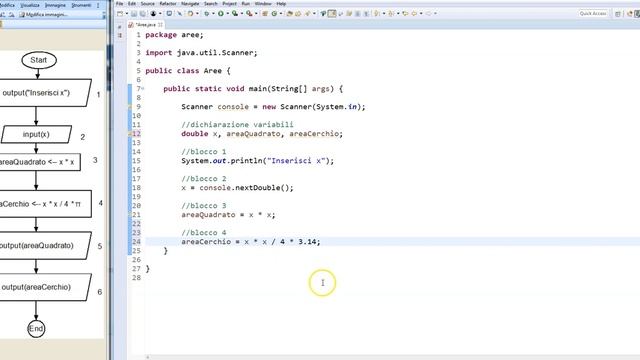This screenshot has height=360, width=640.
Task: Expand the Back history dropdown arrow
Action: click(x=421, y=13)
